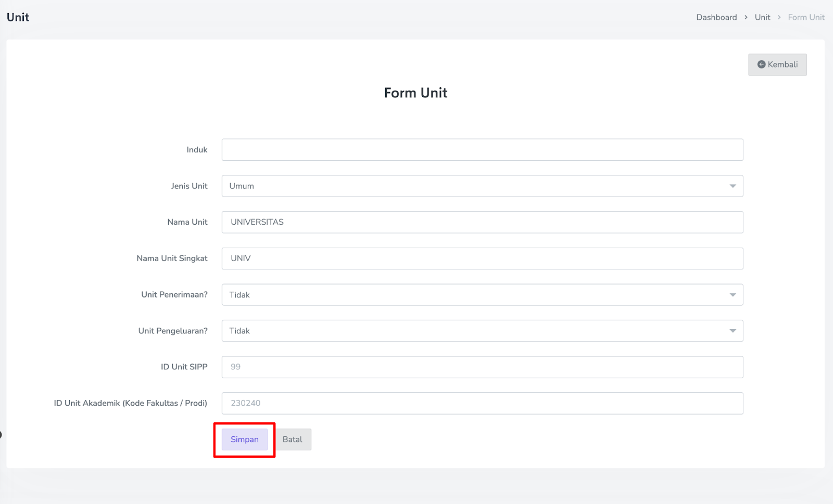The width and height of the screenshot is (833, 504).
Task: Open the Unit Penerimaan dropdown
Action: (482, 295)
